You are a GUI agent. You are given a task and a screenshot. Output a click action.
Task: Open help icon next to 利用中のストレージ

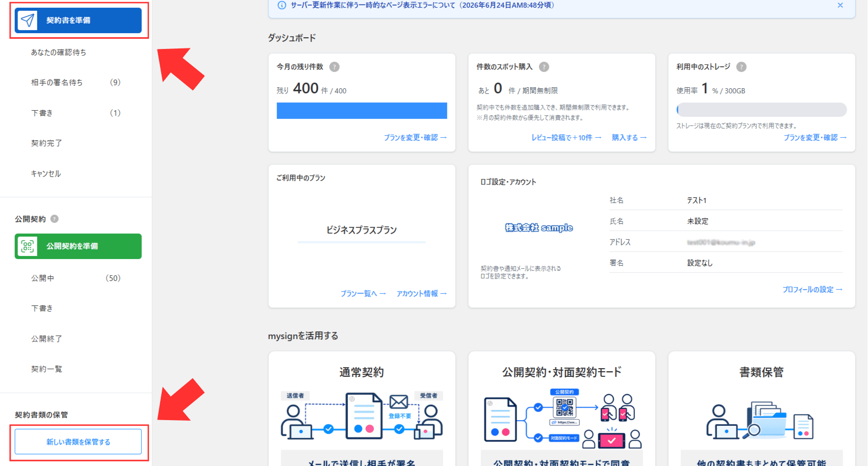pyautogui.click(x=742, y=67)
